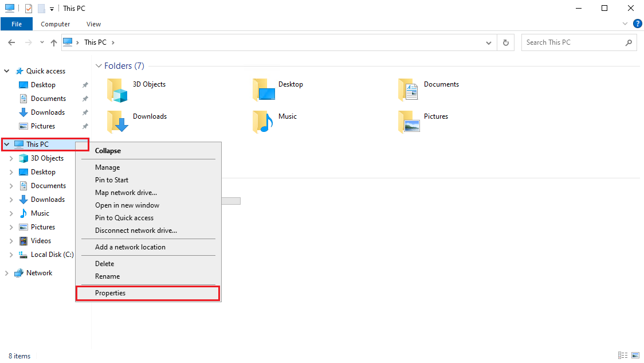Viewport: 644px width, 363px height.
Task: Select Rename in the context menu
Action: click(148, 276)
